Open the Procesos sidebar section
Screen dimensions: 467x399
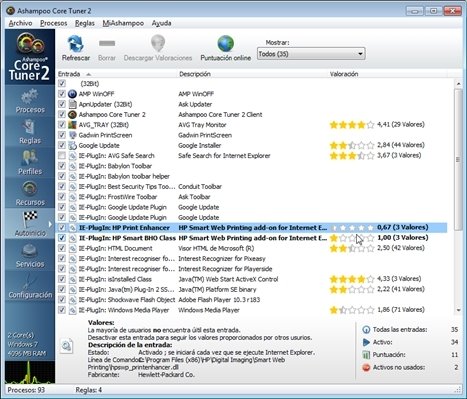[x=30, y=101]
